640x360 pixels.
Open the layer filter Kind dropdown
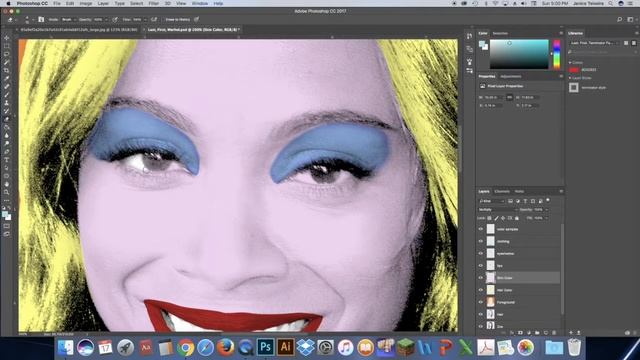click(491, 201)
